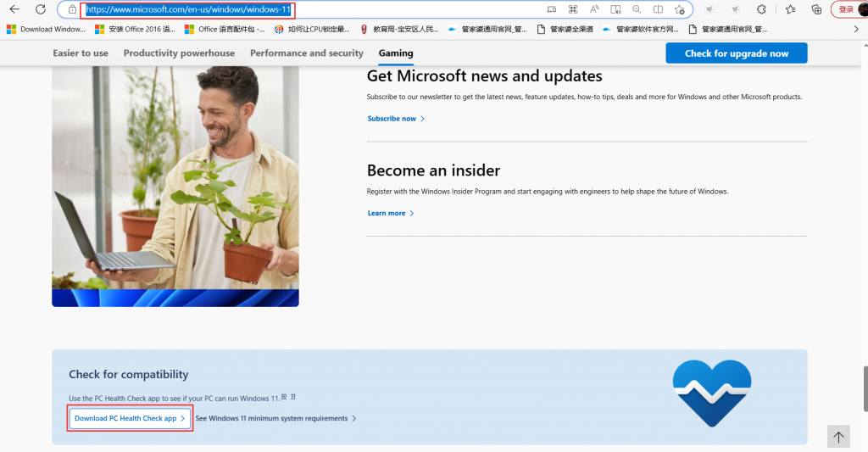Select the Easier to use tab
The image size is (868, 452).
(x=81, y=53)
